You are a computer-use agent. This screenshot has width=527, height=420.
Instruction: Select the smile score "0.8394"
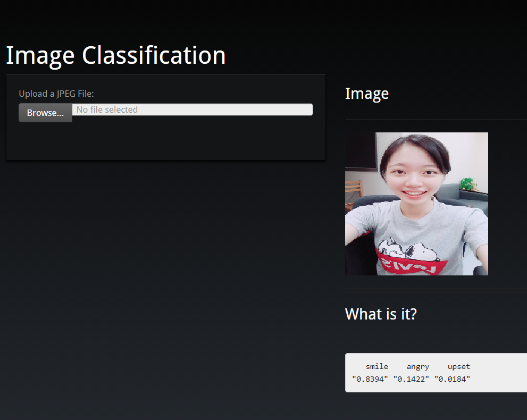tap(370, 379)
